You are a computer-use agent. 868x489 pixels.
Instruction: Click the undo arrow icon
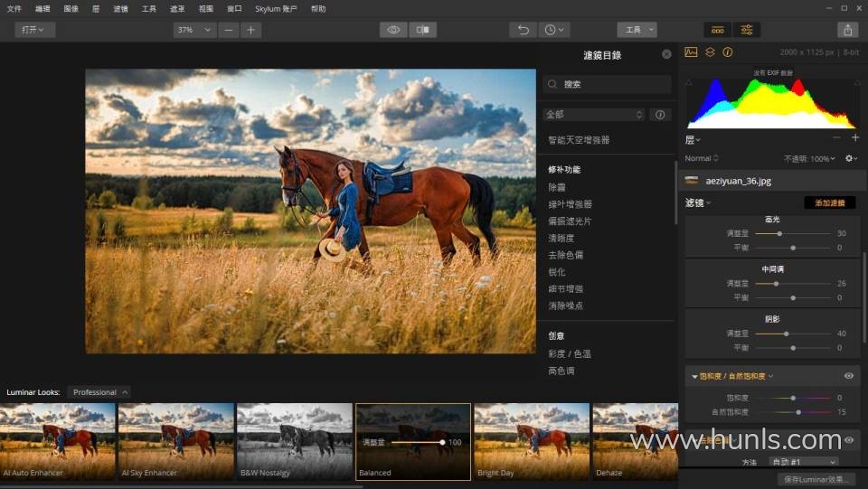(x=522, y=30)
